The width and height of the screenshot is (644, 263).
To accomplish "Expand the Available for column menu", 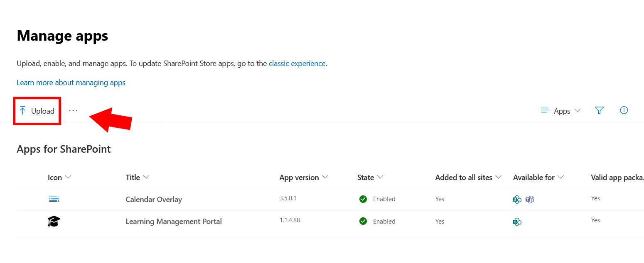I will coord(538,178).
